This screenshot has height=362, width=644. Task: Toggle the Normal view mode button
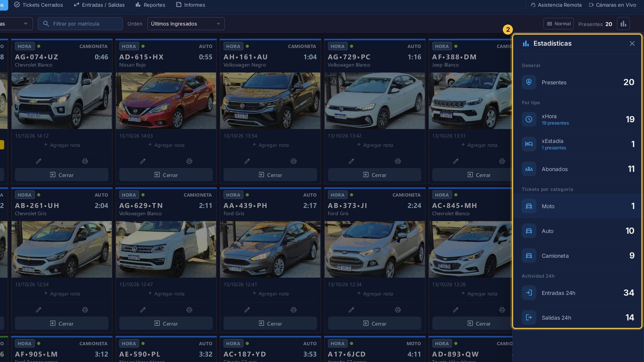point(559,24)
